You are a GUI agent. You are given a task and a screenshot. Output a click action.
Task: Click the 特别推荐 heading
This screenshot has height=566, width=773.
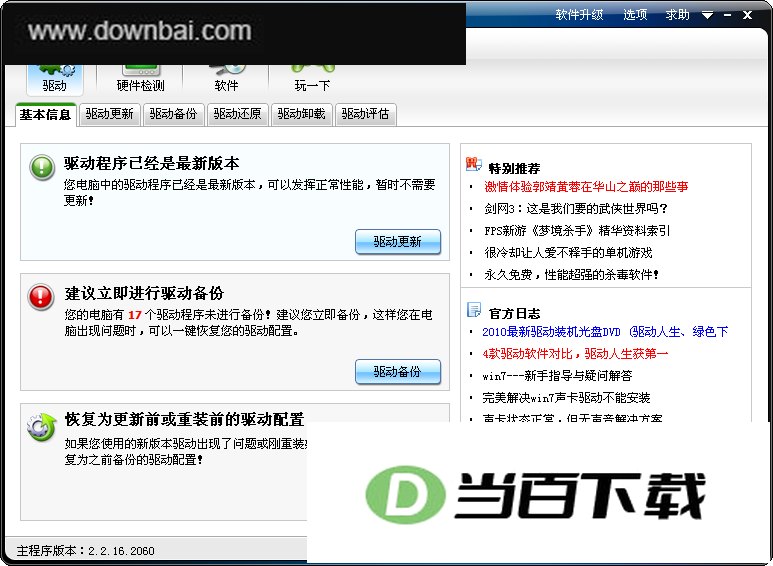(514, 169)
